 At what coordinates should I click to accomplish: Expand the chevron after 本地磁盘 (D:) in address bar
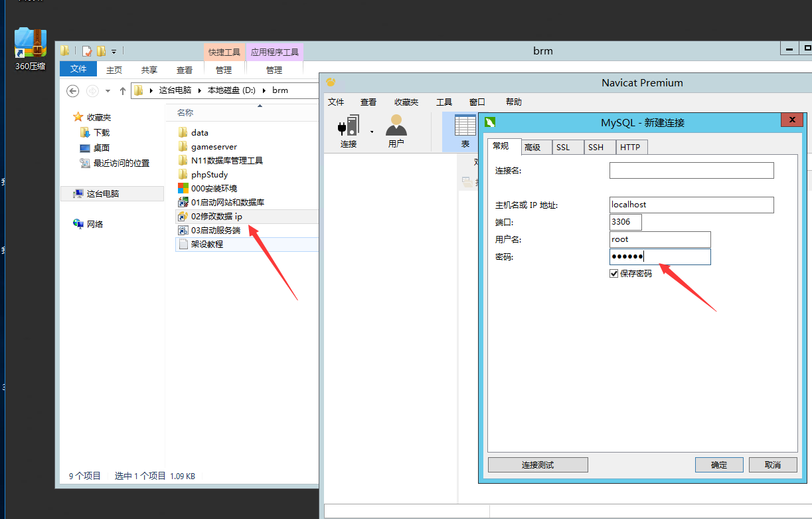click(264, 90)
